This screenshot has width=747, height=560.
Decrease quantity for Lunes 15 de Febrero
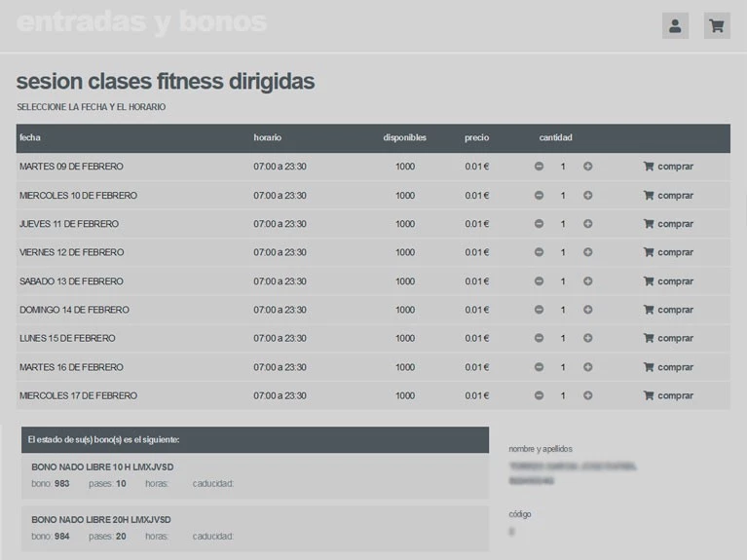(539, 339)
